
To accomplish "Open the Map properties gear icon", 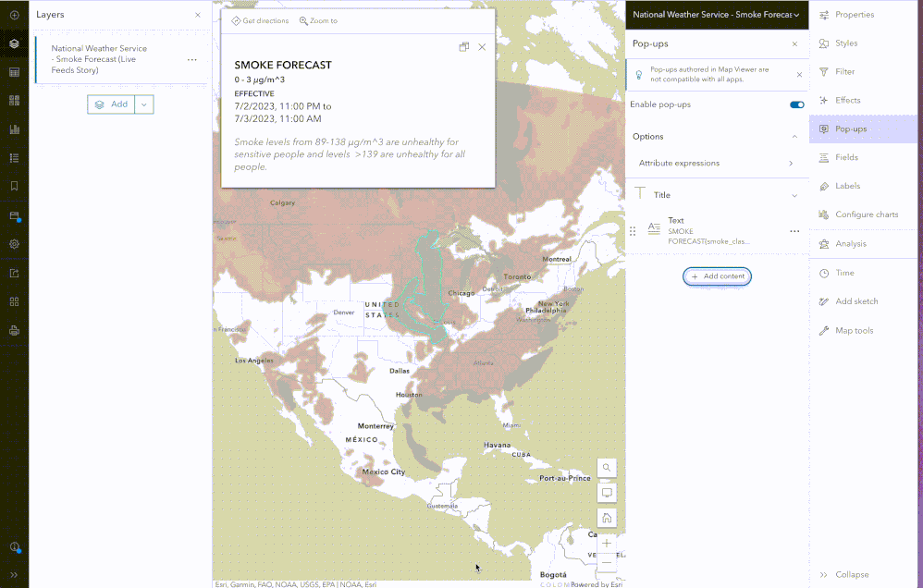I will pyautogui.click(x=14, y=244).
